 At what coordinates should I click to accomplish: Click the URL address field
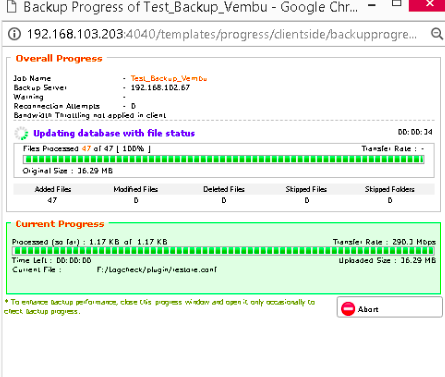pyautogui.click(x=222, y=34)
